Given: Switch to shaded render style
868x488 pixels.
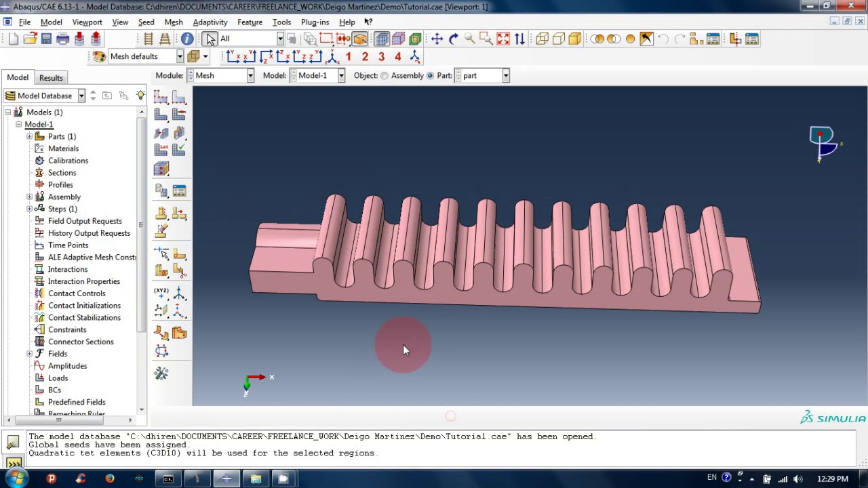Looking at the screenshot, I should click(575, 39).
